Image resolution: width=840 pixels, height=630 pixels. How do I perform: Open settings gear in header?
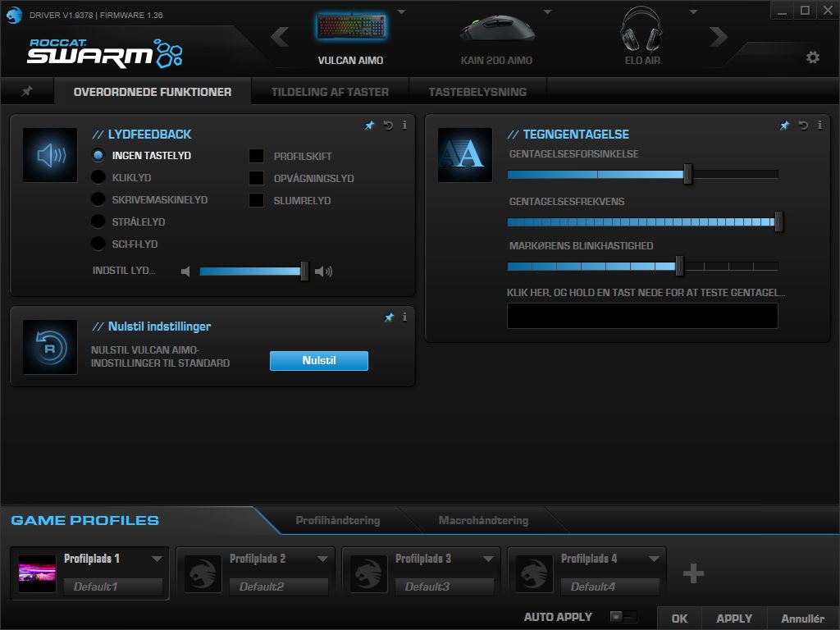[813, 57]
